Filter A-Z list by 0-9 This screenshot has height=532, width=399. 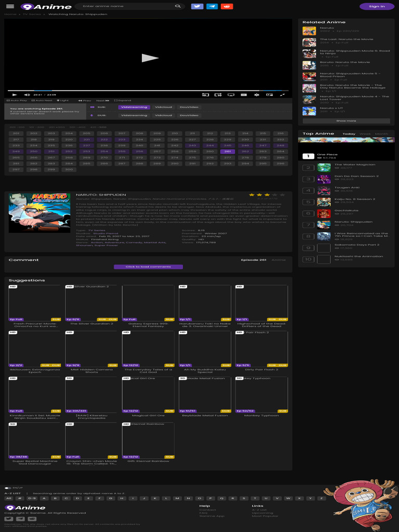(x=32, y=498)
